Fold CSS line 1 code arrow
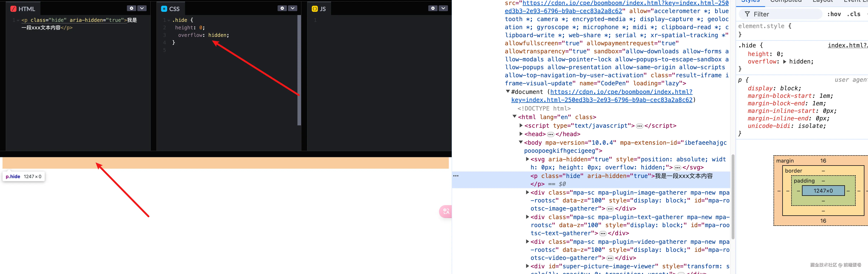Viewport: 868px width, 274px height. [169, 21]
